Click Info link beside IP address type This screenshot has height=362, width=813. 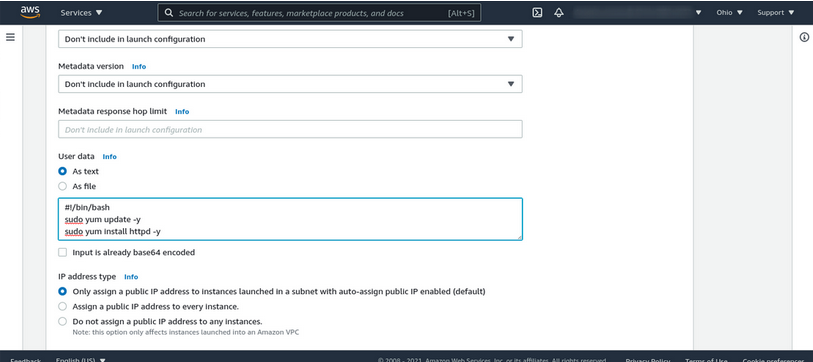[x=131, y=277]
